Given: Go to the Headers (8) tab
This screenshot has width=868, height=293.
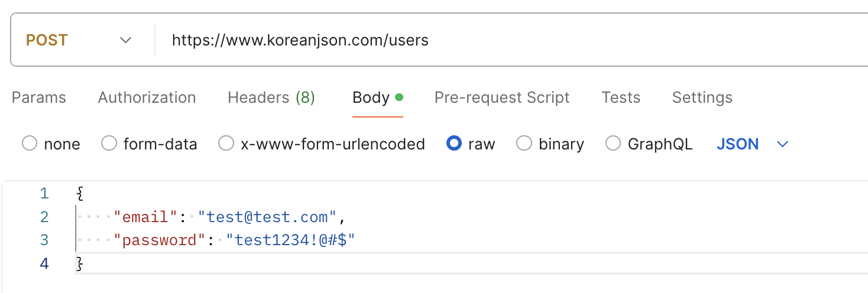Looking at the screenshot, I should 271,97.
